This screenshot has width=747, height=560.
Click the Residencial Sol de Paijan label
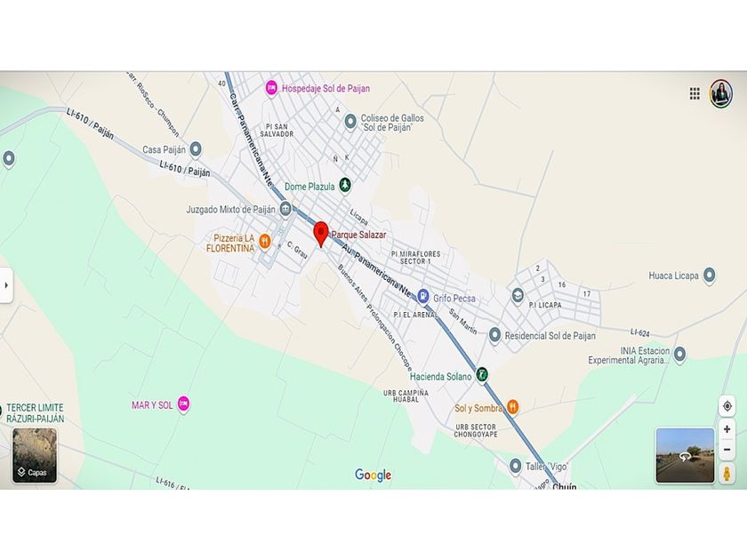click(x=550, y=336)
